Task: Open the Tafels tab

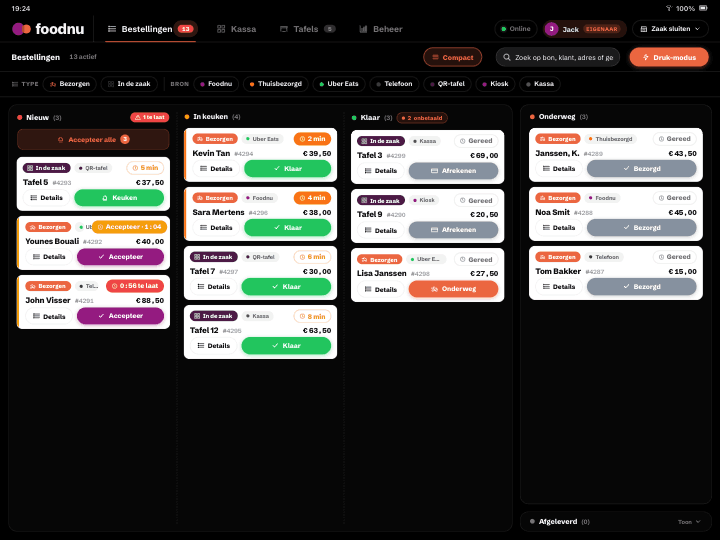Action: pyautogui.click(x=307, y=29)
